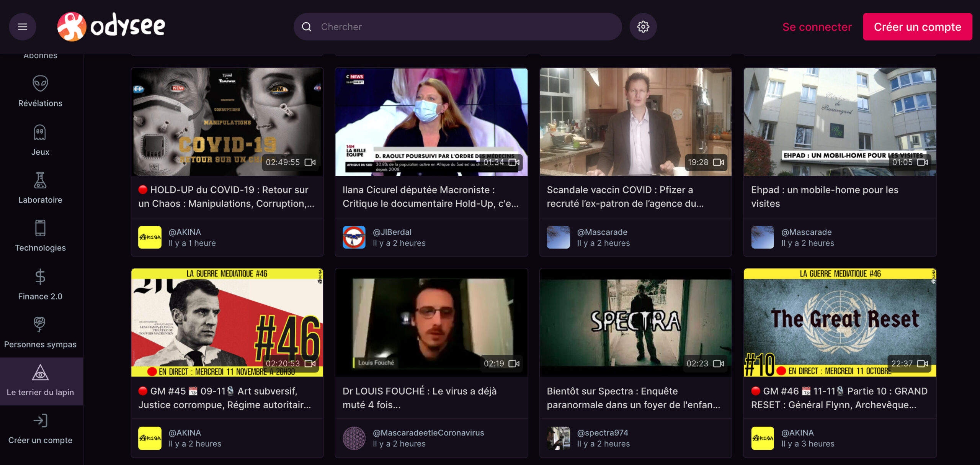Focus the Chercher search field
The image size is (980, 465).
tap(457, 27)
